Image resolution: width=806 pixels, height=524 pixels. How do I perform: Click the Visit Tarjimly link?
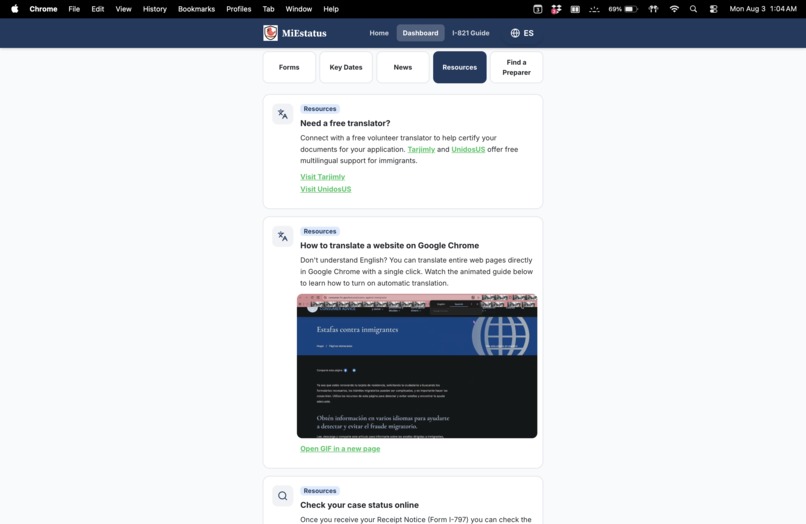click(x=322, y=177)
